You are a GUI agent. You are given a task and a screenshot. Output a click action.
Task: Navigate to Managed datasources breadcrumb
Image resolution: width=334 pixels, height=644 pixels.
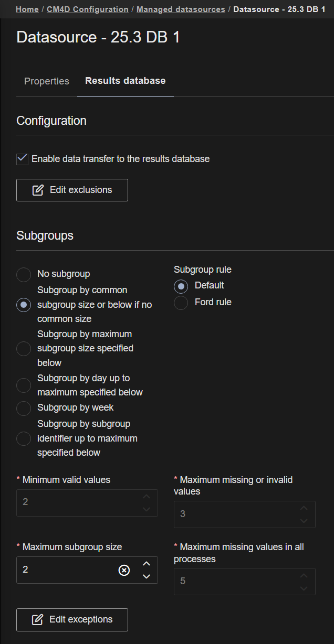pyautogui.click(x=181, y=9)
